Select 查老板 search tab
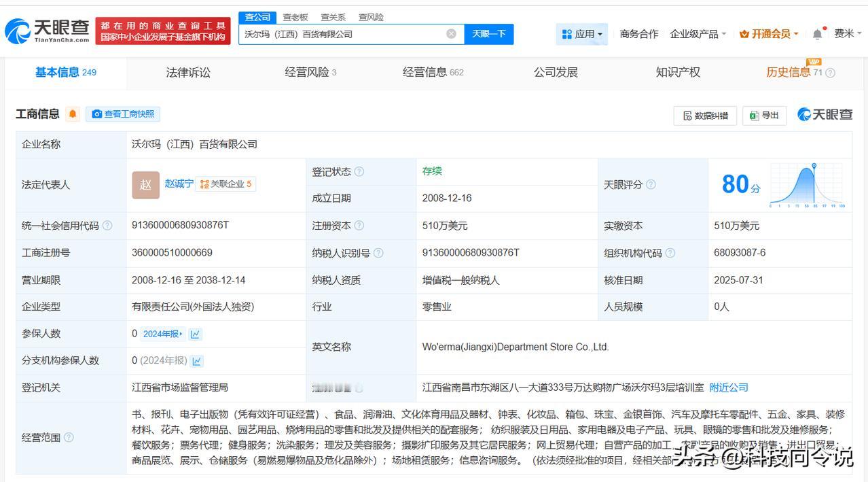 pyautogui.click(x=295, y=17)
